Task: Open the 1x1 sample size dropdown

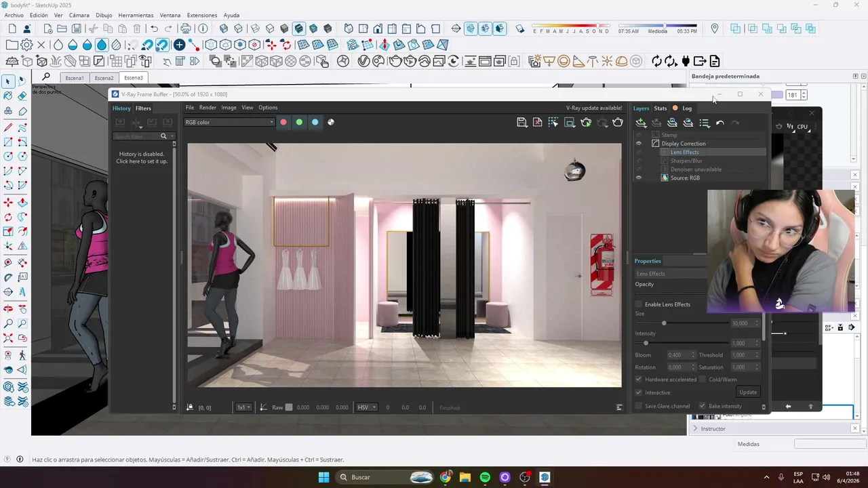Action: [x=243, y=407]
